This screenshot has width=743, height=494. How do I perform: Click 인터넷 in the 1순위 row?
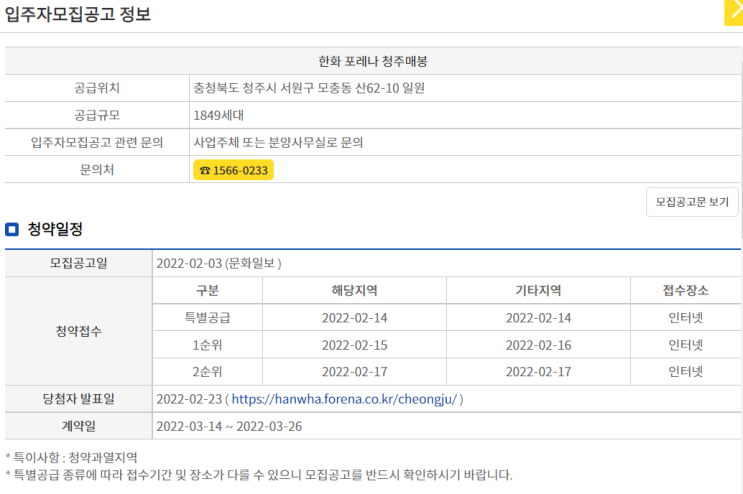point(686,345)
